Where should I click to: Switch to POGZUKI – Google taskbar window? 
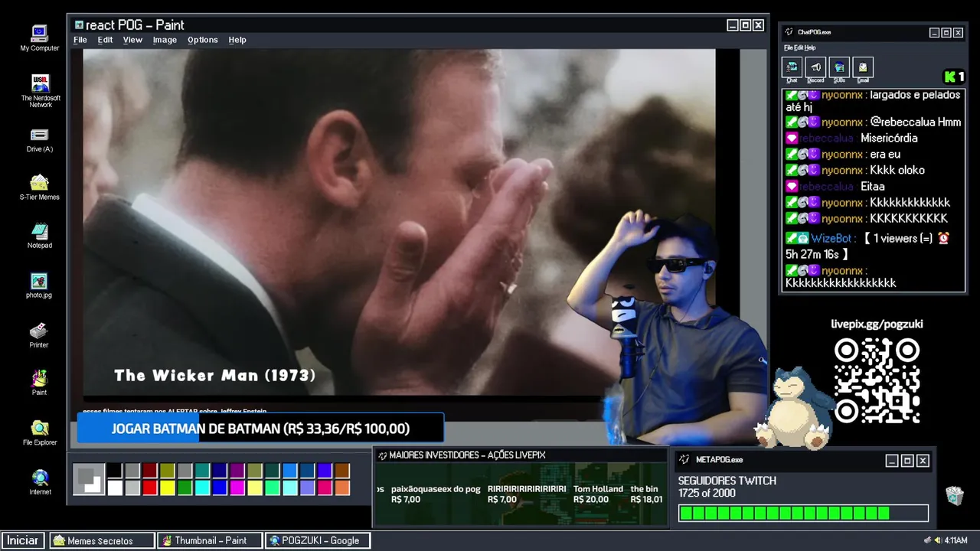(318, 540)
